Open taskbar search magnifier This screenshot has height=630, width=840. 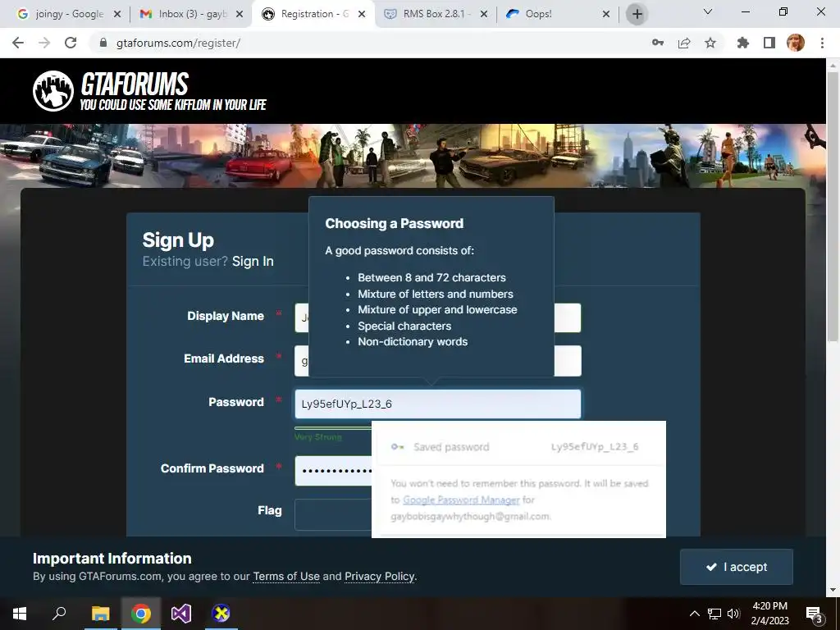[59, 614]
